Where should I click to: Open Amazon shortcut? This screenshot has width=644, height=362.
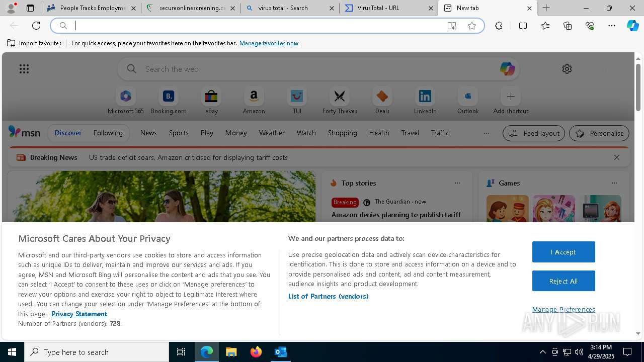[254, 101]
